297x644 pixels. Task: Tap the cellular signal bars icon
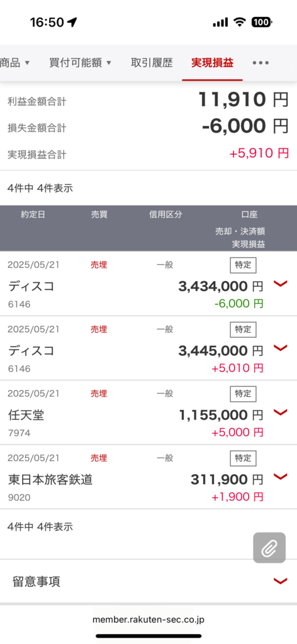coord(220,23)
